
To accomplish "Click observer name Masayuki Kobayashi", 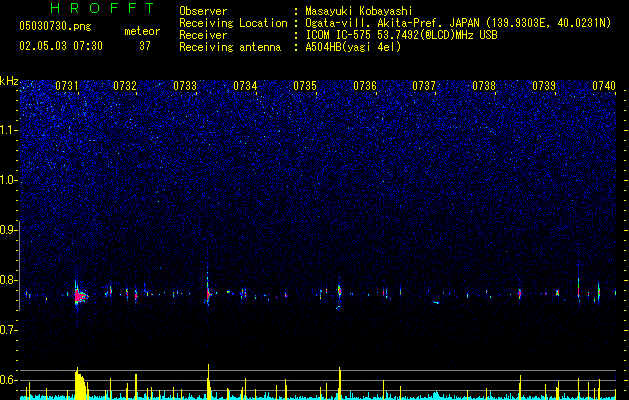I will click(x=359, y=11).
